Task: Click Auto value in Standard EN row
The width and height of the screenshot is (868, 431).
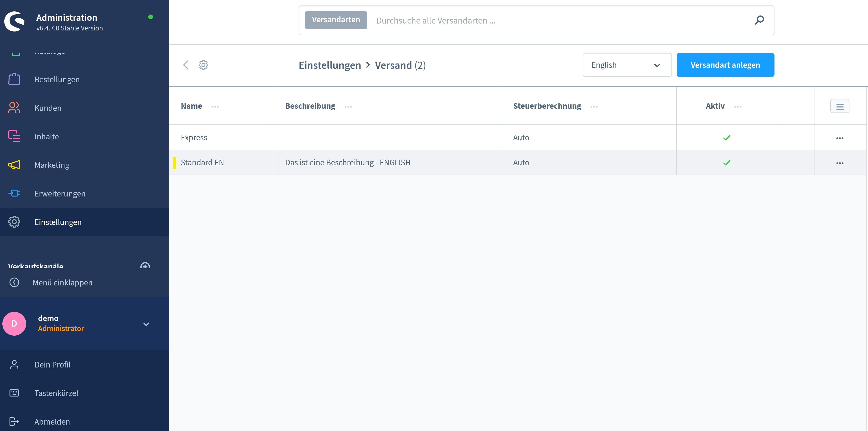Action: pyautogui.click(x=521, y=162)
